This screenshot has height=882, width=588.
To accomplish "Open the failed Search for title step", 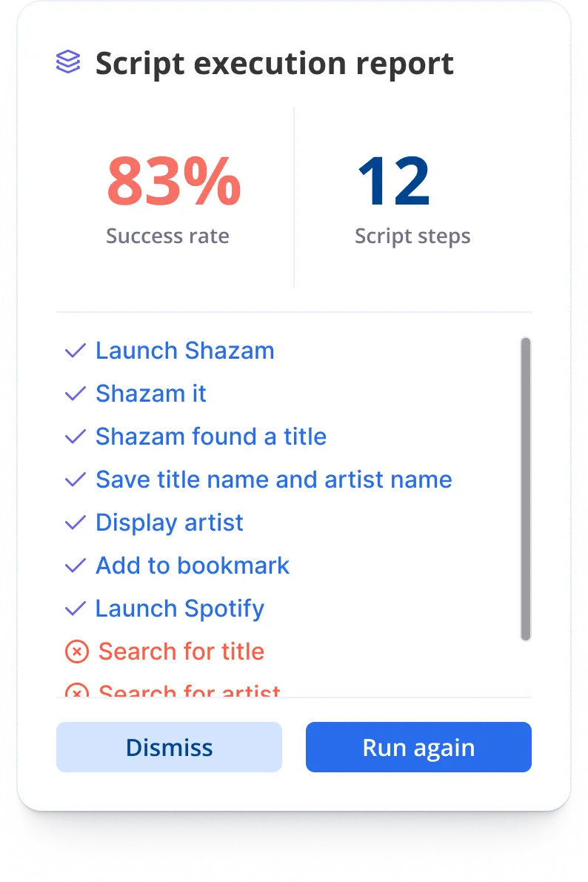I will pyautogui.click(x=181, y=652).
